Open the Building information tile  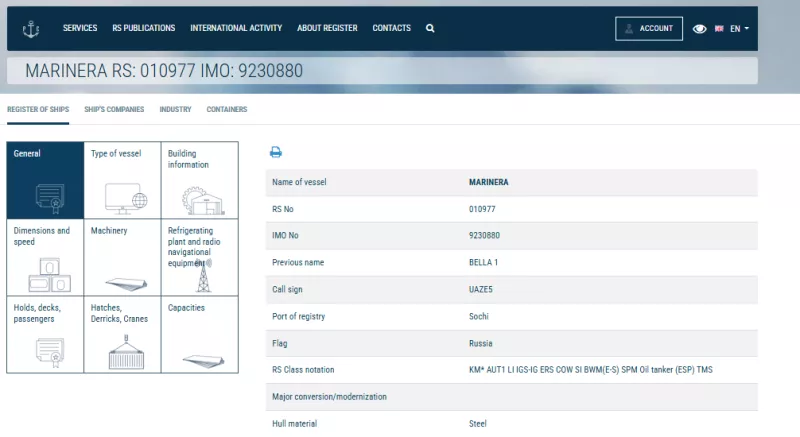(199, 180)
